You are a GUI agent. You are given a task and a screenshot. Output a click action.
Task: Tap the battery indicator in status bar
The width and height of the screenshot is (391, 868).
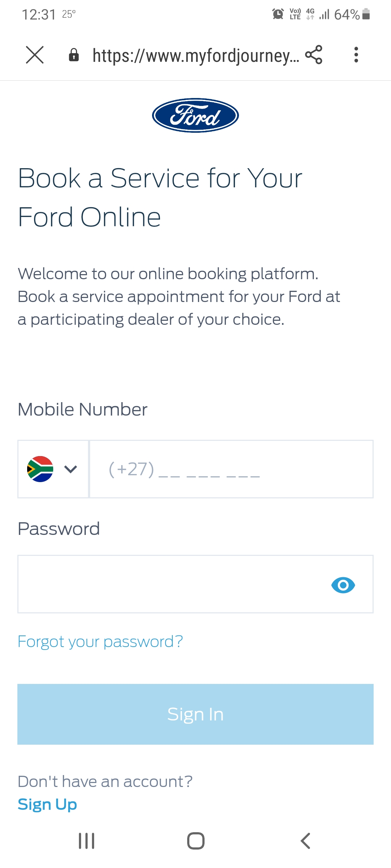366,14
